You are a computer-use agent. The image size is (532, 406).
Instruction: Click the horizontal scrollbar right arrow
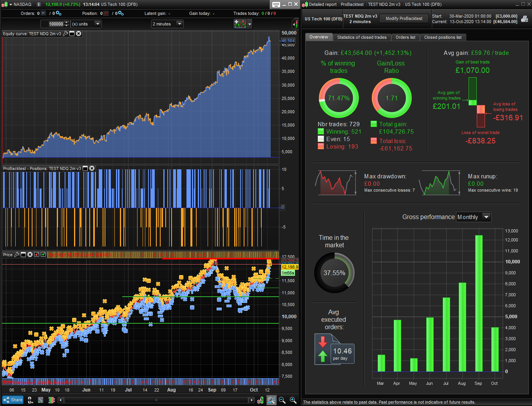252,400
